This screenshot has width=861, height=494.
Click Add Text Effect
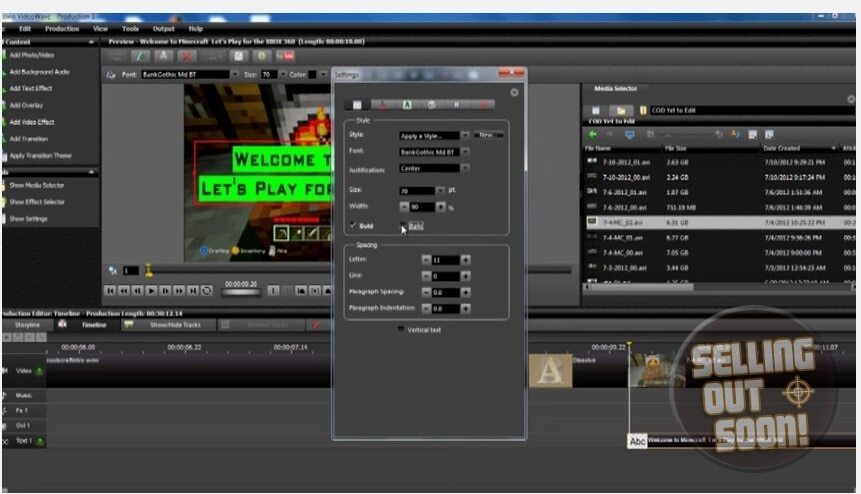(31, 88)
